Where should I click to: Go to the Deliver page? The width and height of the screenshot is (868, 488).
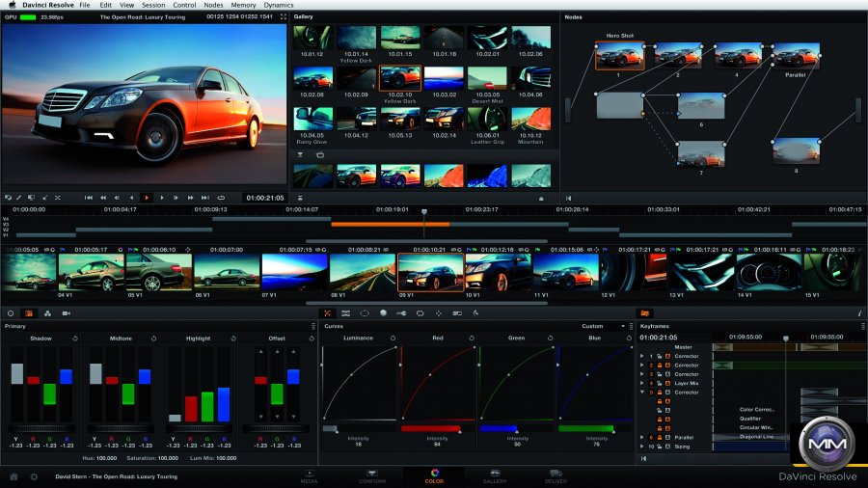(x=556, y=475)
